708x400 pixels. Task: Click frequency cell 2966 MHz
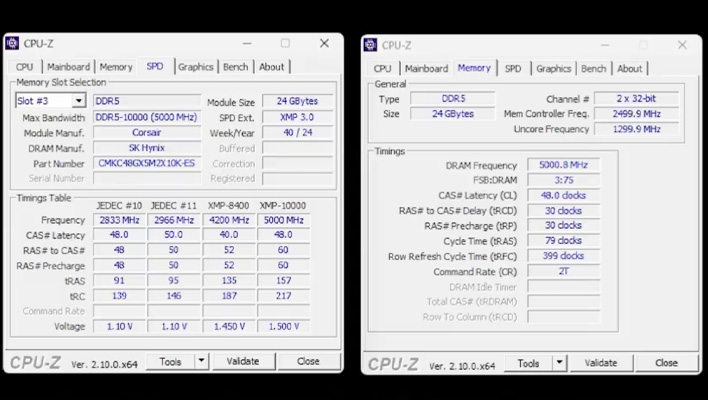point(174,220)
